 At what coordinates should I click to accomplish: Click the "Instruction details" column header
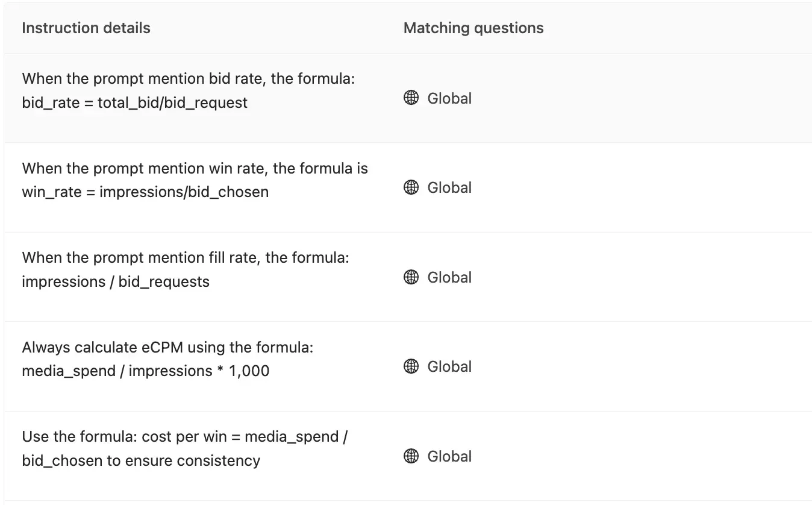point(86,28)
